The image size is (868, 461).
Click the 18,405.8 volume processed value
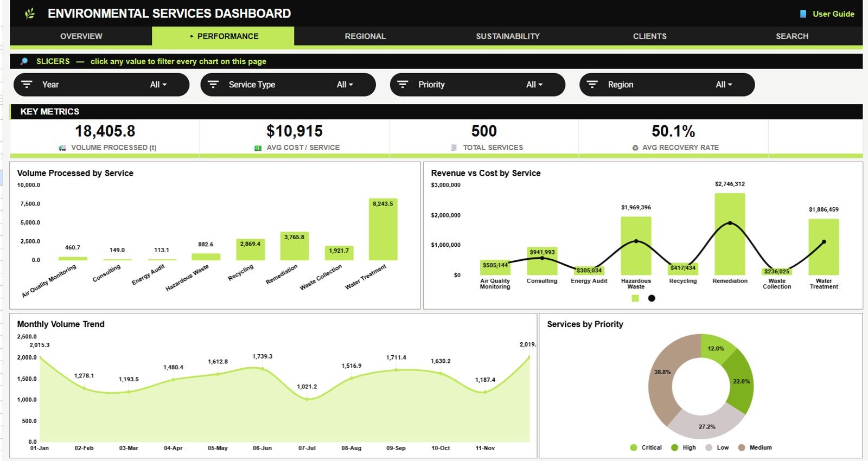pyautogui.click(x=105, y=131)
